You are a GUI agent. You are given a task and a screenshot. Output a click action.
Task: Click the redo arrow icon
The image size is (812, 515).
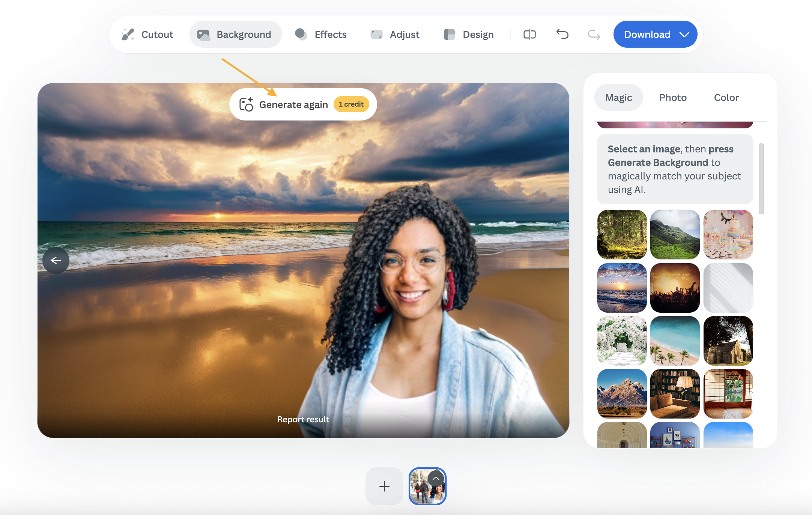point(594,35)
